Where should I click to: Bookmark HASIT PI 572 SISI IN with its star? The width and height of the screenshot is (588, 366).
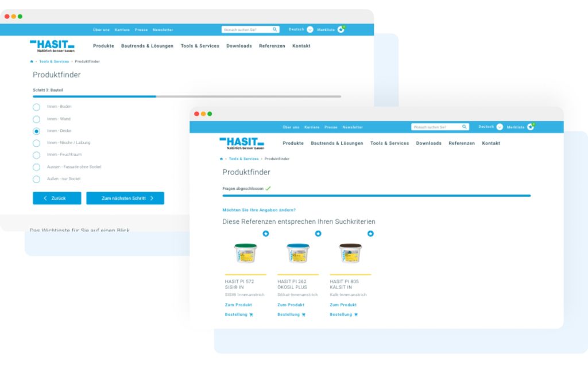tap(266, 233)
